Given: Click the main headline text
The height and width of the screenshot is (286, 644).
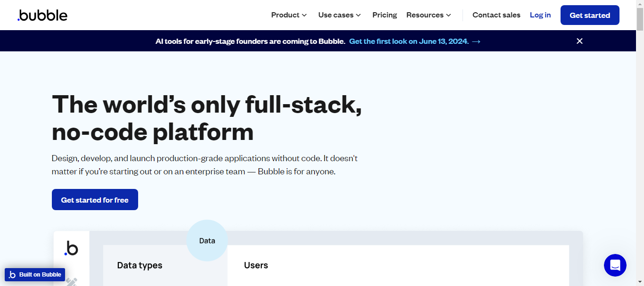Looking at the screenshot, I should click(x=207, y=118).
